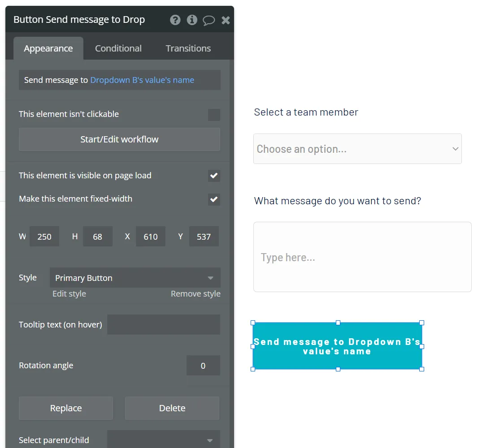Click the 'Select a team member' label
491x448 pixels.
pyautogui.click(x=306, y=112)
